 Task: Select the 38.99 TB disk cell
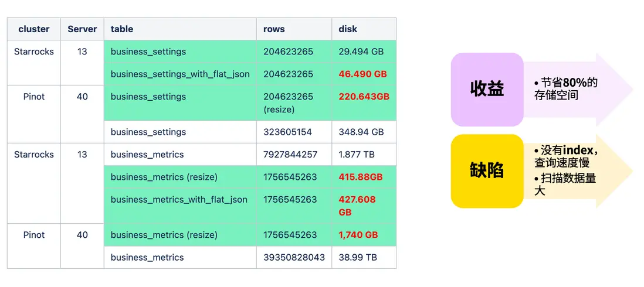[358, 257]
